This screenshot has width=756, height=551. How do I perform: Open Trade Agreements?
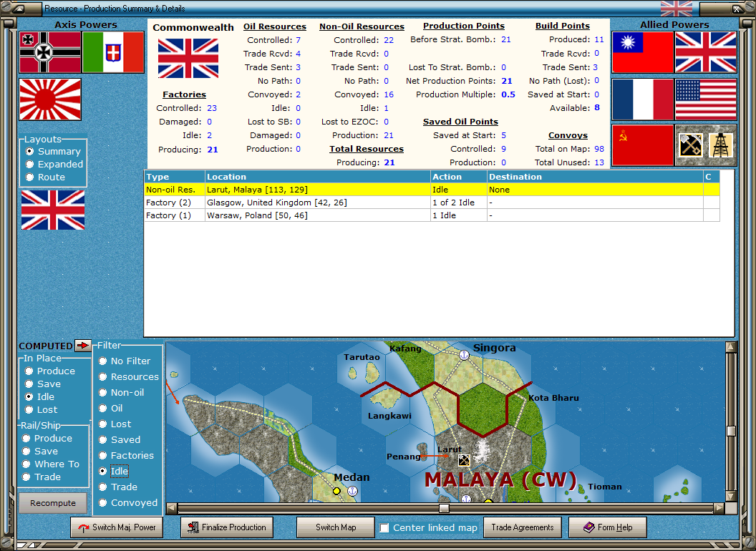522,527
